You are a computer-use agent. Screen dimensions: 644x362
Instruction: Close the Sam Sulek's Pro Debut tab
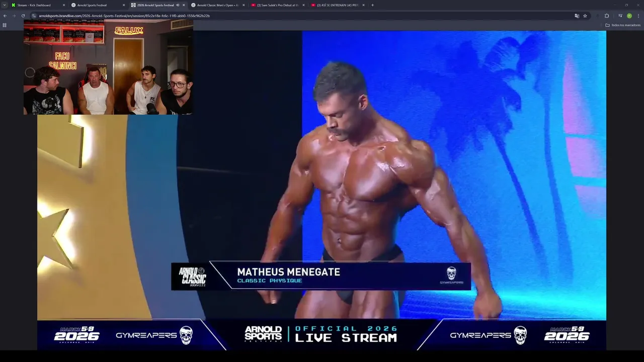pyautogui.click(x=303, y=5)
